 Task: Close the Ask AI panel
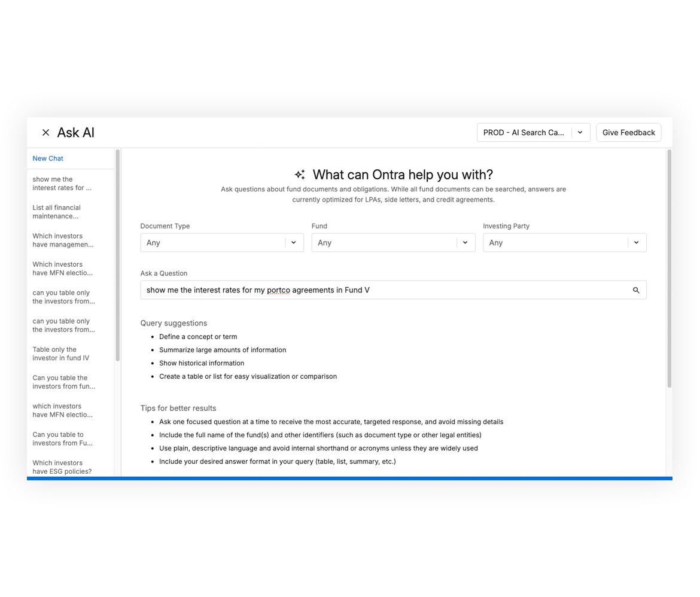click(x=45, y=133)
